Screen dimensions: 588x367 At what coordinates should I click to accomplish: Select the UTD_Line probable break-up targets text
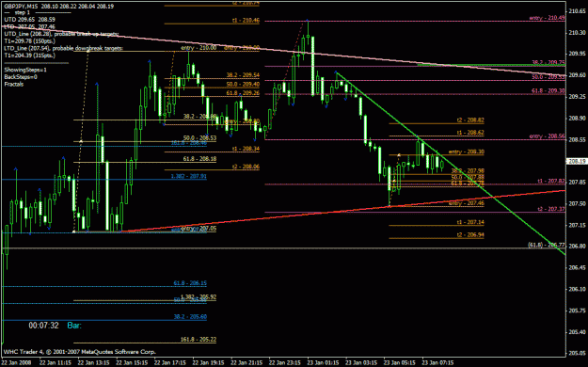coord(61,34)
